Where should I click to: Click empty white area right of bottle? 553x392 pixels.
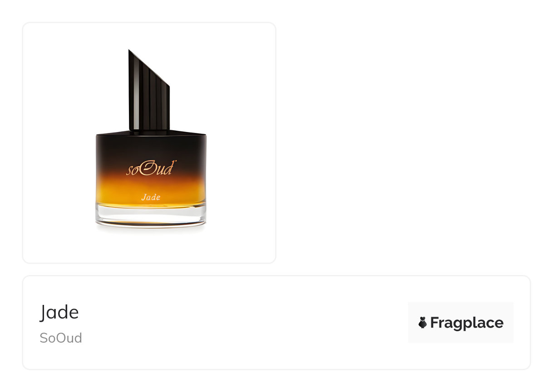[241, 143]
